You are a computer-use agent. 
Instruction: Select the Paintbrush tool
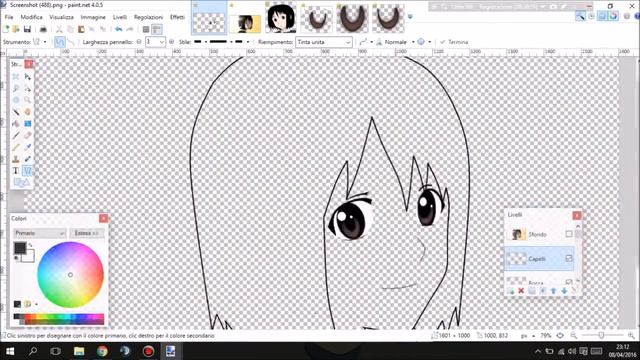(16, 136)
